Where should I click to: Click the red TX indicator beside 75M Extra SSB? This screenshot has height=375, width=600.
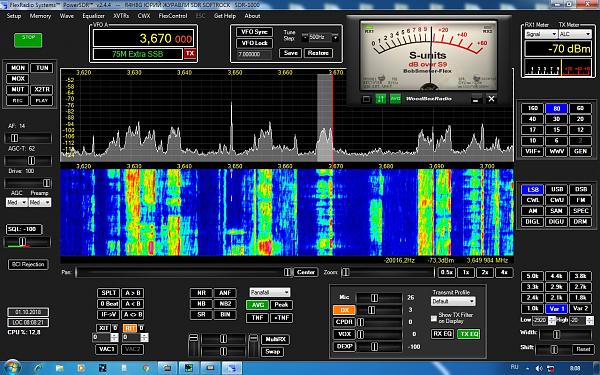(190, 54)
